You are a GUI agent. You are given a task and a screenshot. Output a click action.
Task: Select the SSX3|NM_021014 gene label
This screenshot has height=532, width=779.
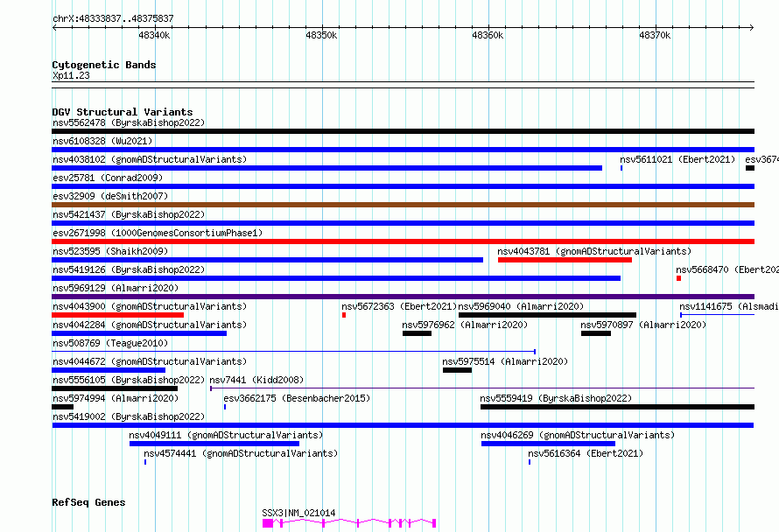[298, 513]
